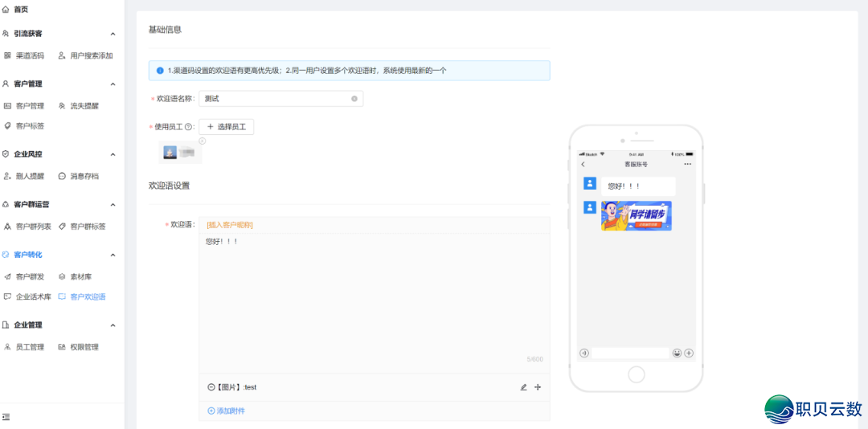Click the 基础信息 heading
This screenshot has width=868, height=429.
tap(165, 30)
